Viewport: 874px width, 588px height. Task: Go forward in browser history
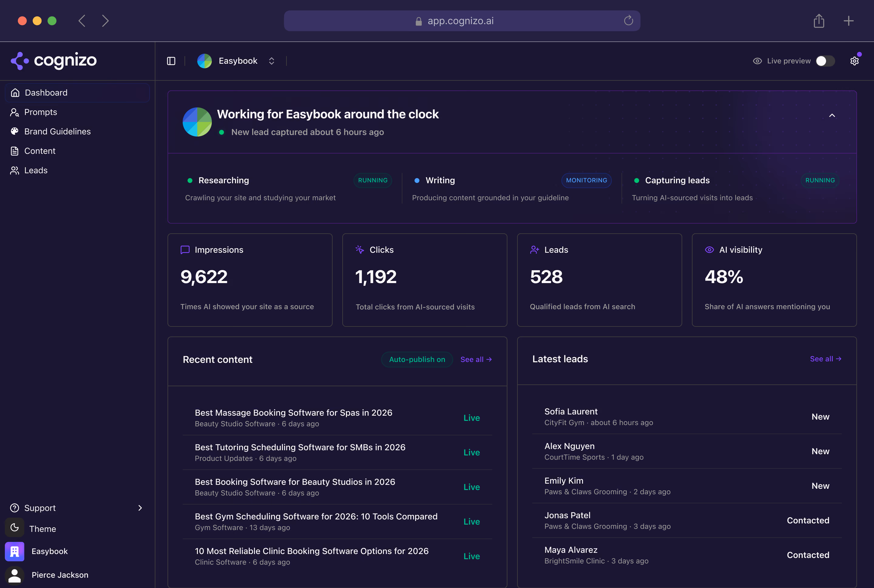(x=105, y=21)
